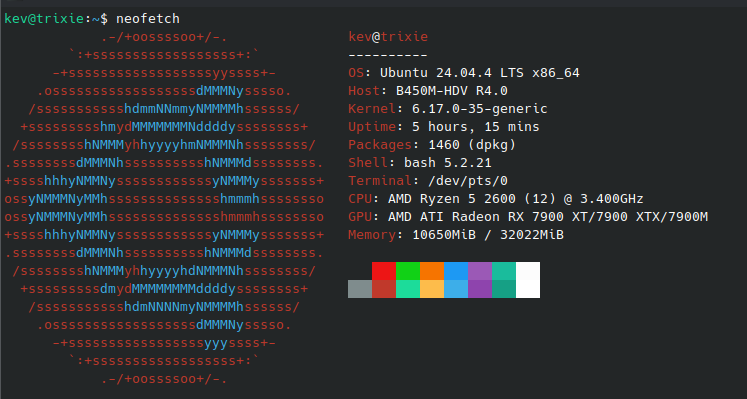Click the lighter purple color block
This screenshot has width=747, height=399.
pyautogui.click(x=480, y=271)
